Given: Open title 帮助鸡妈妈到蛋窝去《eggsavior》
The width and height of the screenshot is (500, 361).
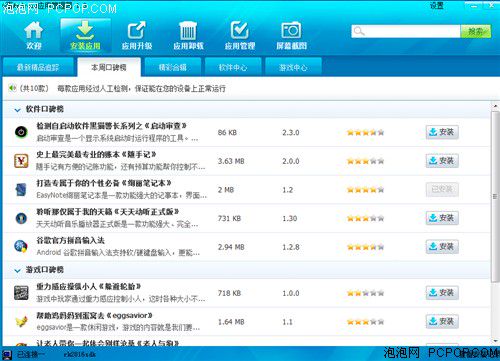Looking at the screenshot, I should 94,315.
